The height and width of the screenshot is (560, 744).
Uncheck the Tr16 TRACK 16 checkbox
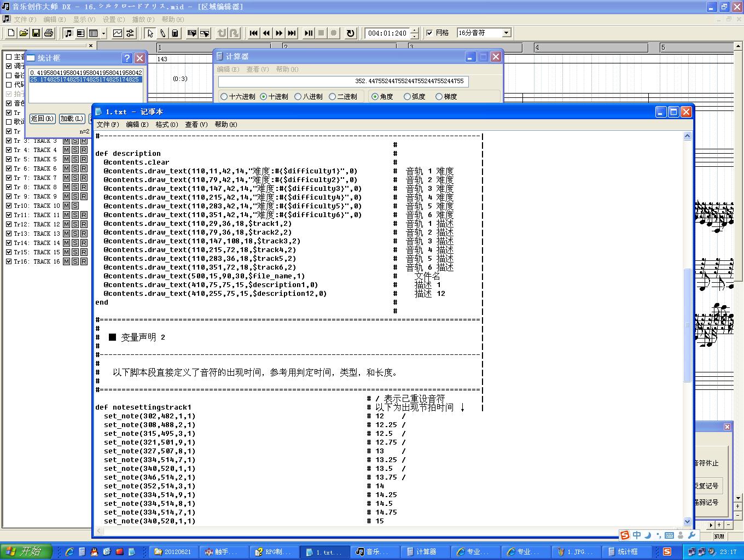(x=9, y=261)
